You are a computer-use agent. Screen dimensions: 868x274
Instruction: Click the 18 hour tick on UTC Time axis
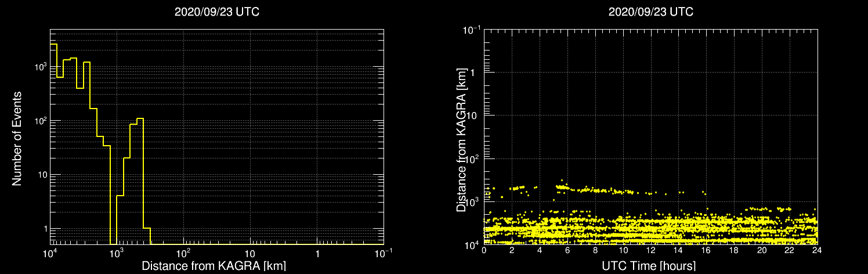click(x=734, y=251)
